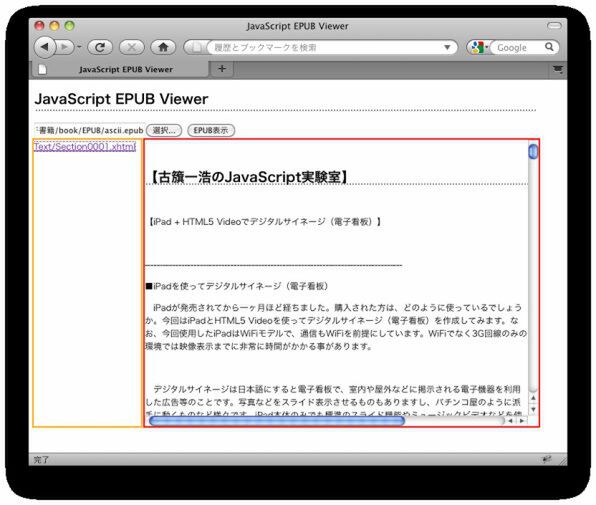This screenshot has width=596, height=505.
Task: Open the Text/Section0001.xhtml link
Action: pos(85,146)
